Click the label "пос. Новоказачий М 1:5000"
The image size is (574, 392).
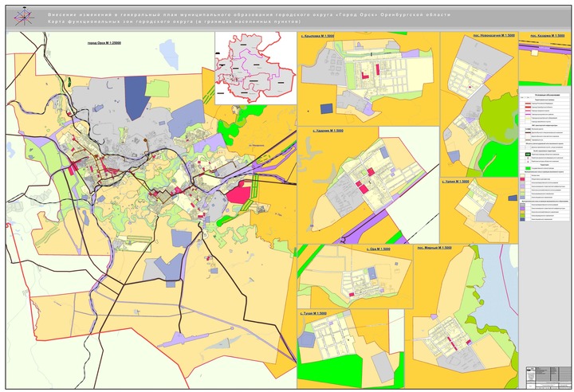click(493, 36)
